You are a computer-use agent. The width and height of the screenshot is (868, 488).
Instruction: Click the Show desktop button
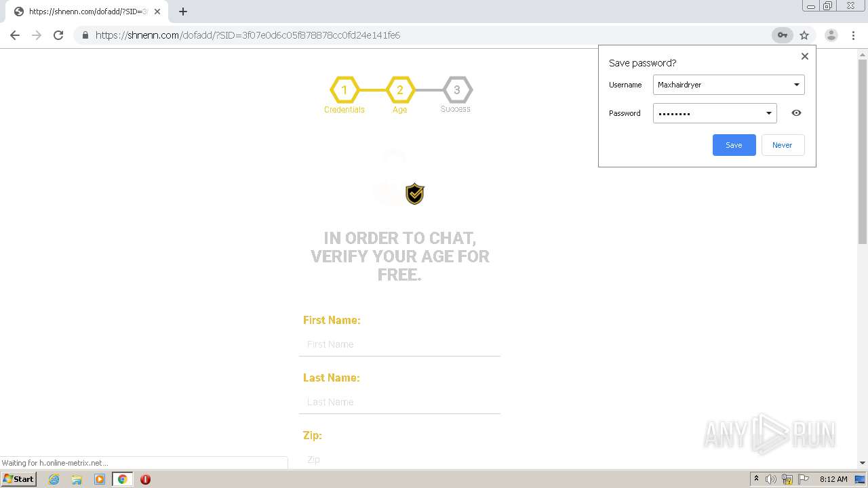861,479
